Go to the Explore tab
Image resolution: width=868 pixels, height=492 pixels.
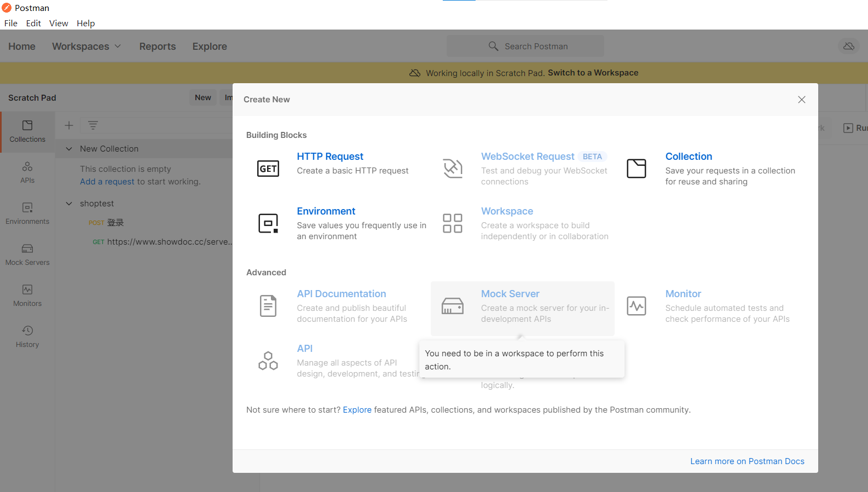210,47
